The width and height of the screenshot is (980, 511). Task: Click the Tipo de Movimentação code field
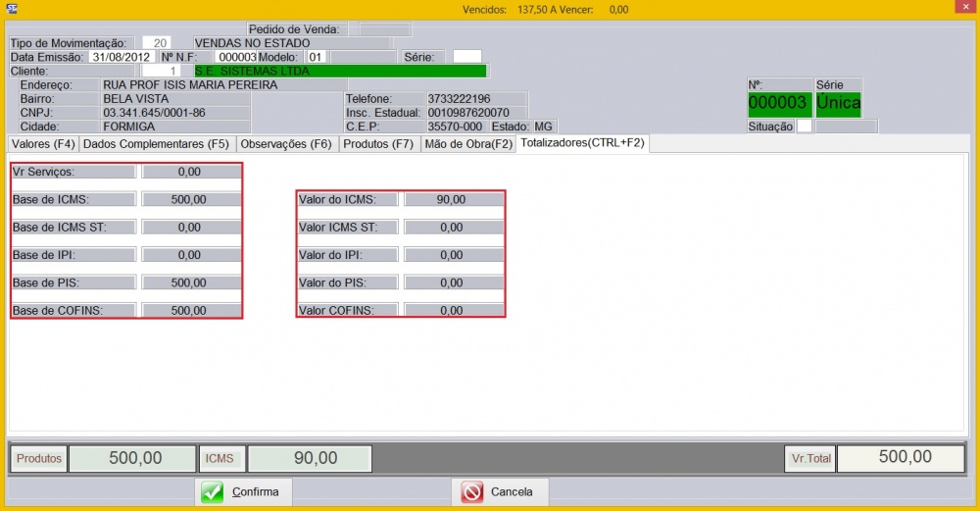tap(156, 43)
